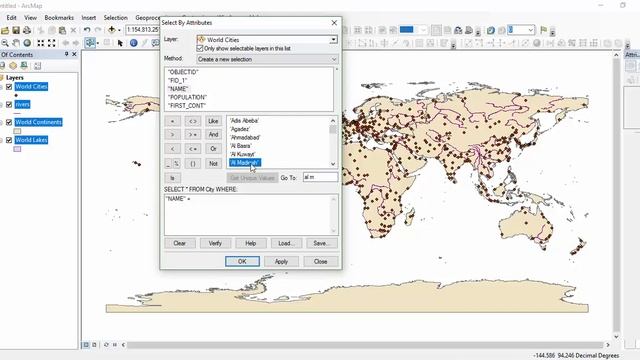Select the Zoom Out magnifier tool
The height and width of the screenshot is (360, 640).
[5, 43]
